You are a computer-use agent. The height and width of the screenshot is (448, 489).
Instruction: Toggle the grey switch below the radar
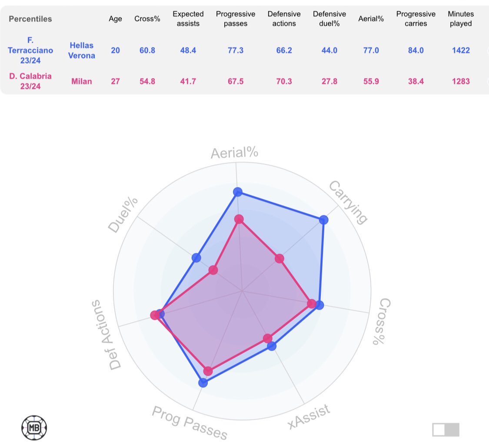click(x=446, y=429)
